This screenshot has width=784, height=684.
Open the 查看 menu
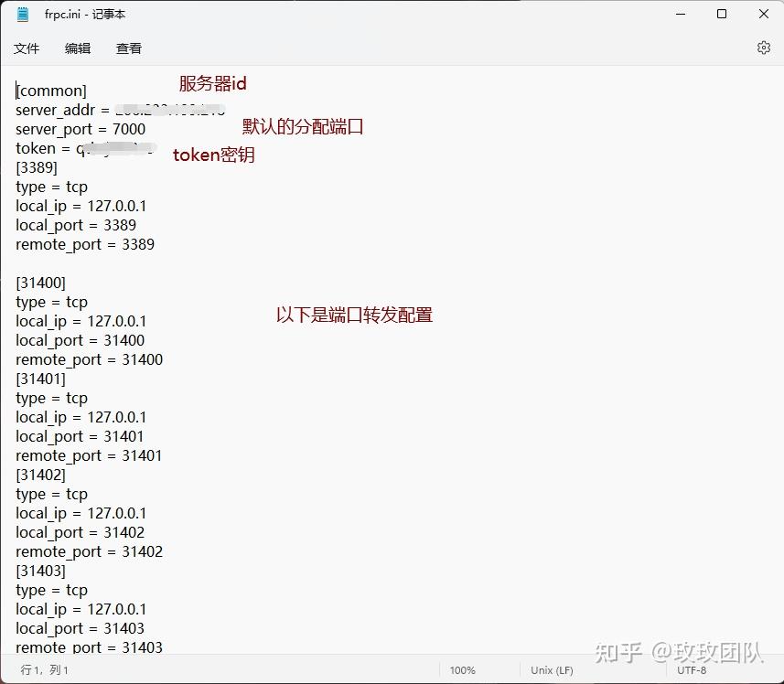128,48
